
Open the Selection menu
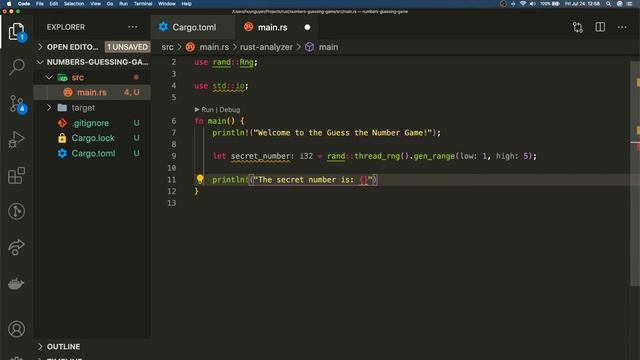74,4
